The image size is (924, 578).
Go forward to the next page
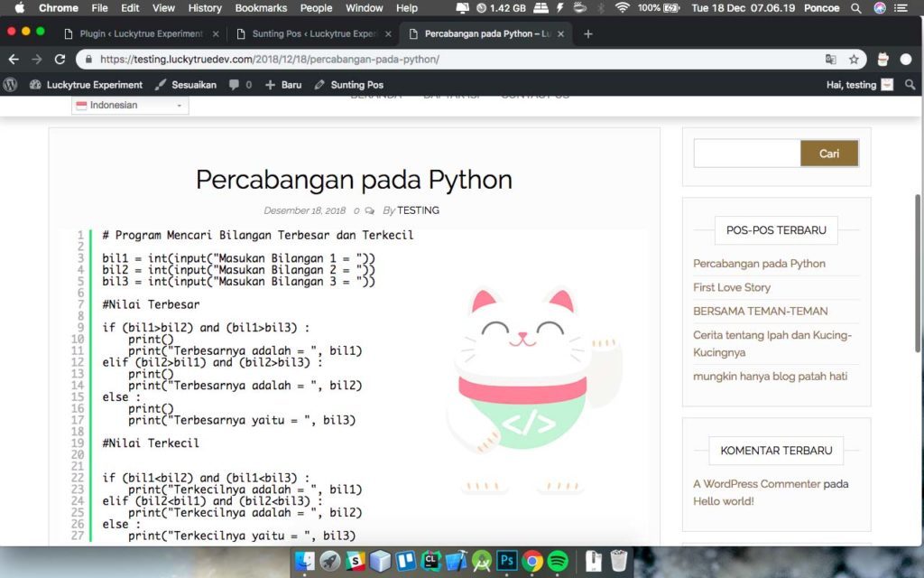click(36, 59)
